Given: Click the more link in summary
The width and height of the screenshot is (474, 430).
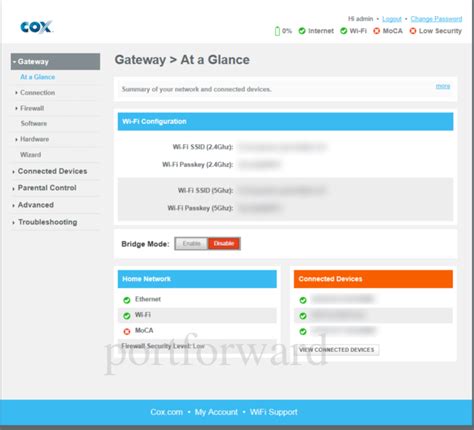Looking at the screenshot, I should [x=443, y=86].
